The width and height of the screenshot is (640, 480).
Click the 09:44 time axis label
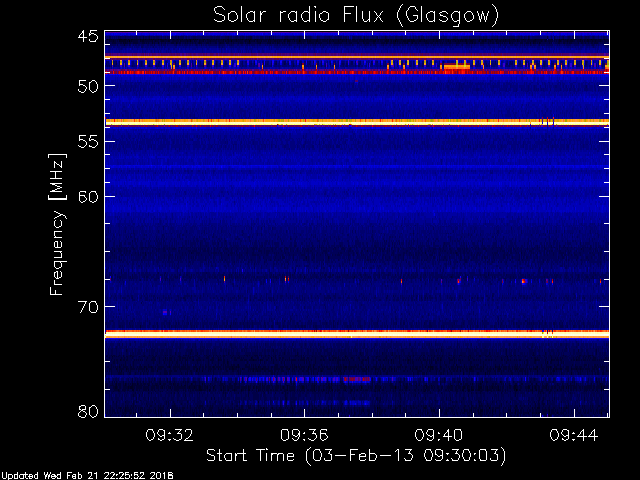coord(573,435)
